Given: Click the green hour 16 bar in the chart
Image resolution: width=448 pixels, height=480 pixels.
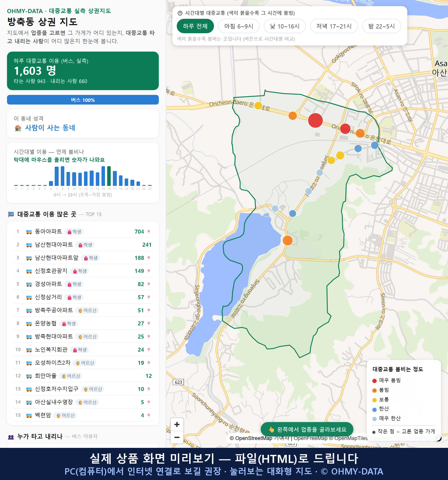Looking at the screenshot, I should click(x=109, y=176).
